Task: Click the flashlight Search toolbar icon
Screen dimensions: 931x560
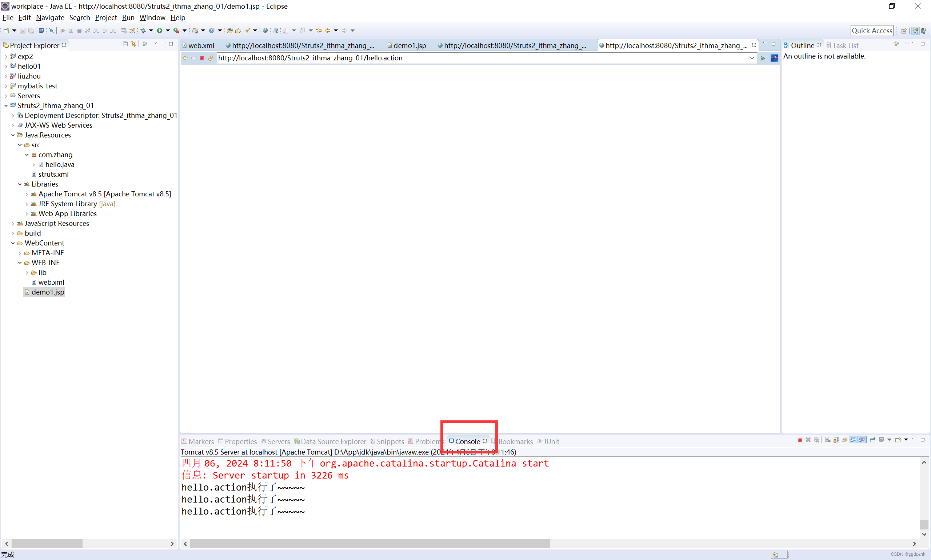Action: [247, 31]
